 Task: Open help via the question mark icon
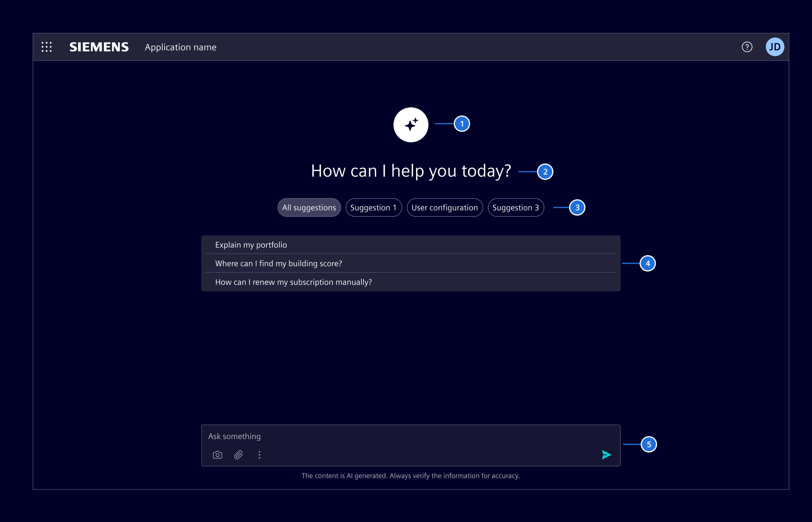pyautogui.click(x=747, y=47)
